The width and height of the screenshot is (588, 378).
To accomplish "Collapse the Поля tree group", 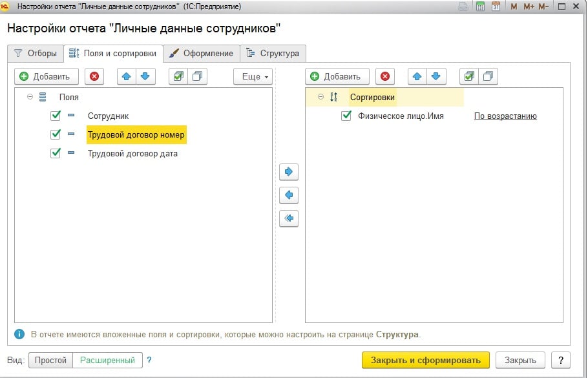I will click(30, 97).
